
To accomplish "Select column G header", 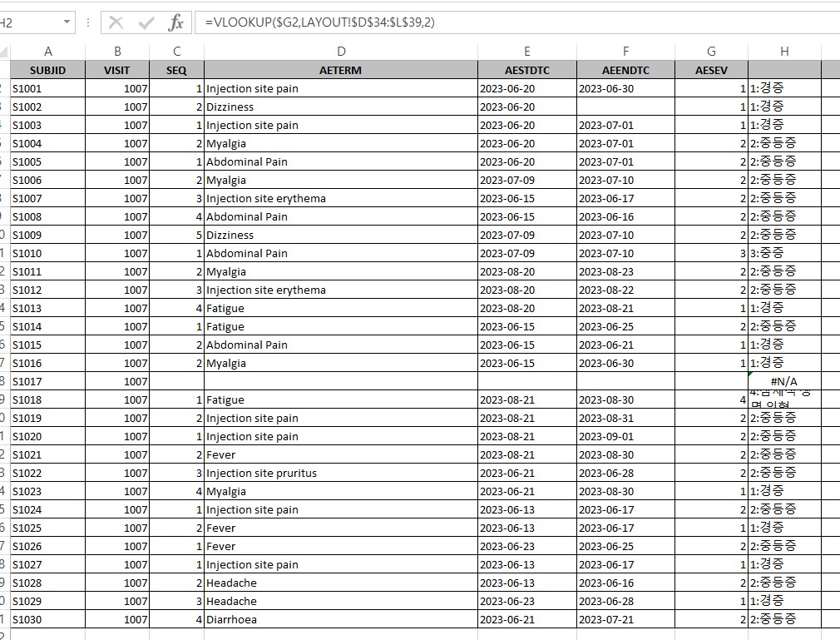I will [711, 52].
